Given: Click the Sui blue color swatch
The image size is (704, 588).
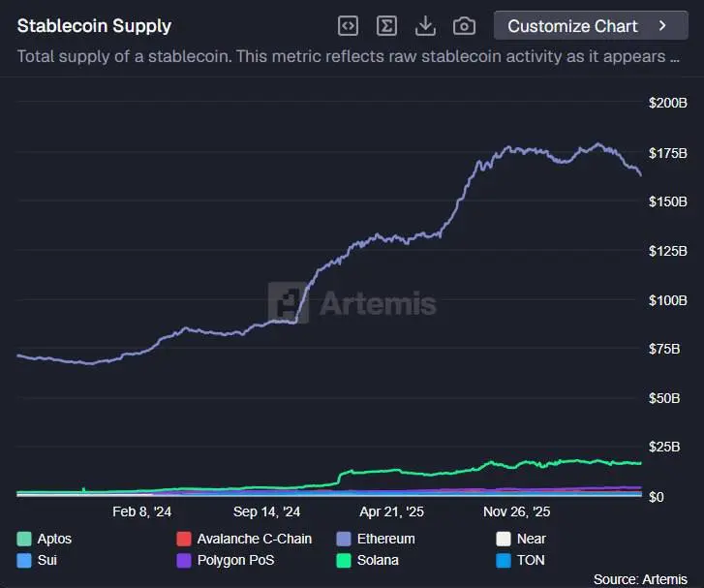Looking at the screenshot, I should [24, 561].
